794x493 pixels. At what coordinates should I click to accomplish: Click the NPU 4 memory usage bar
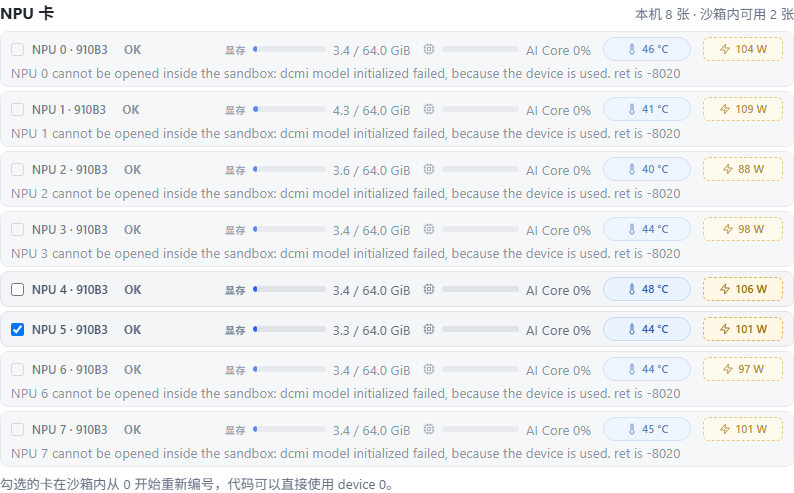tap(289, 289)
